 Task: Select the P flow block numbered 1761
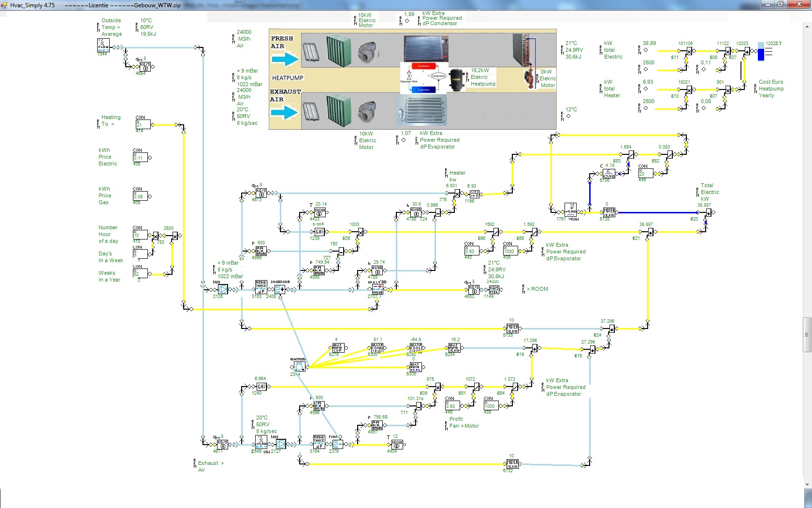pos(570,210)
